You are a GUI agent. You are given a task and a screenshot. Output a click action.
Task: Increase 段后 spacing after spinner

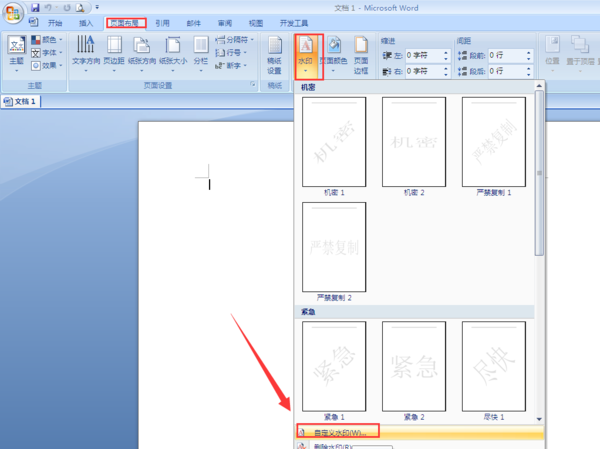pyautogui.click(x=529, y=69)
